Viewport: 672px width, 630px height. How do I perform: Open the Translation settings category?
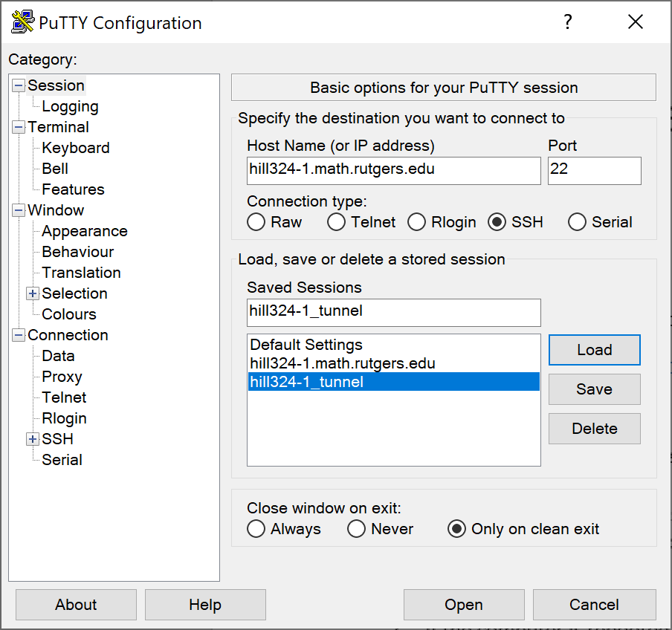(x=82, y=273)
